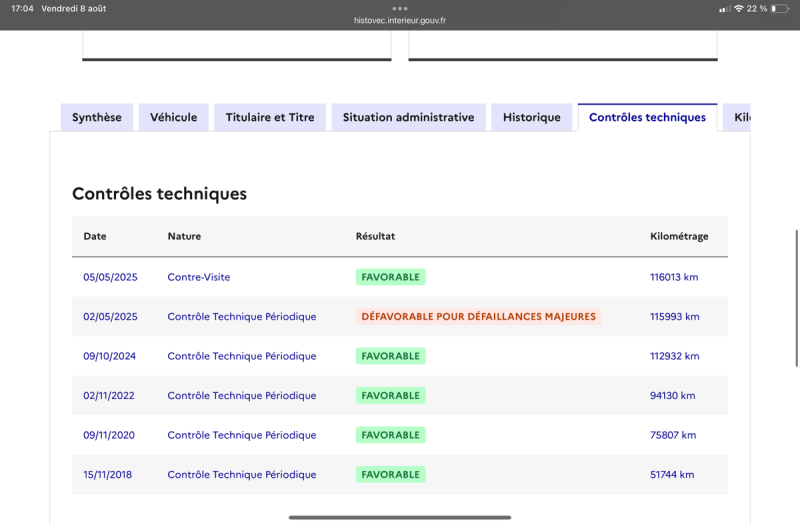Tap the Favorable badge for 09/10/2024
800x525 pixels.
(390, 356)
